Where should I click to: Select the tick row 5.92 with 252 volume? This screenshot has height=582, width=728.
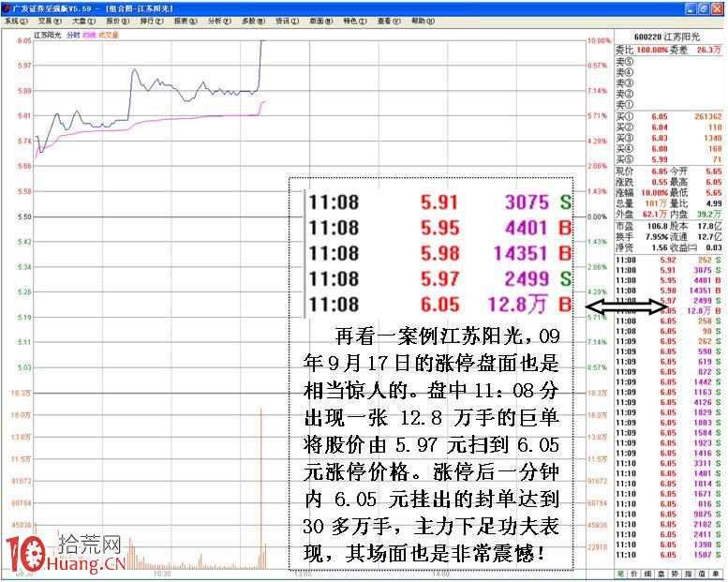pos(669,261)
